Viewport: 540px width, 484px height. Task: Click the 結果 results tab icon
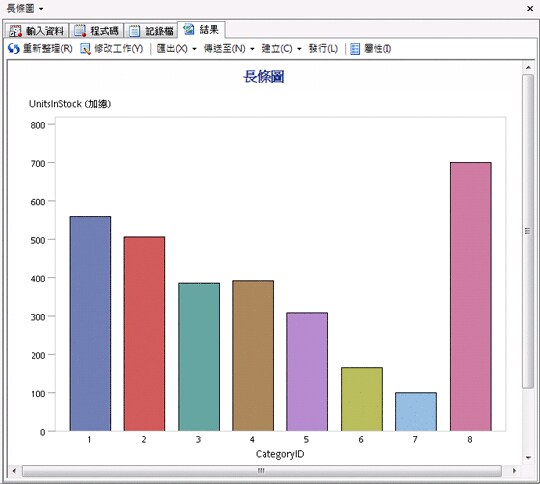click(x=189, y=30)
